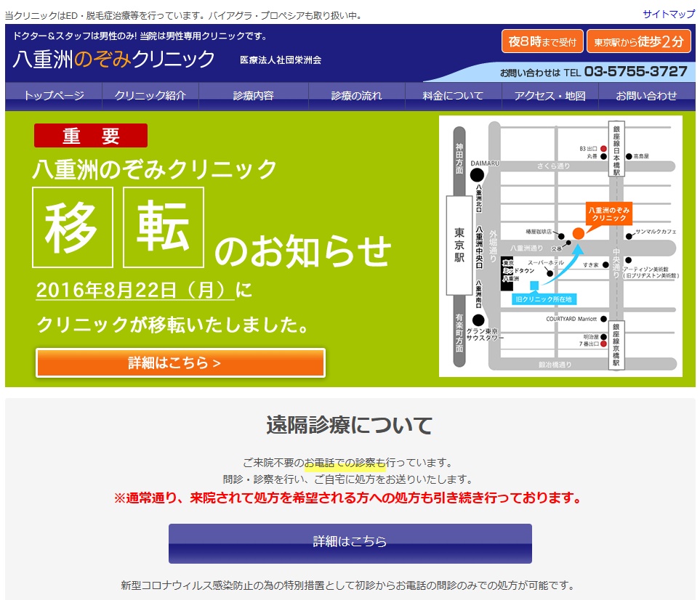
Task: Go to トップページ in navigation bar
Action: (x=54, y=96)
